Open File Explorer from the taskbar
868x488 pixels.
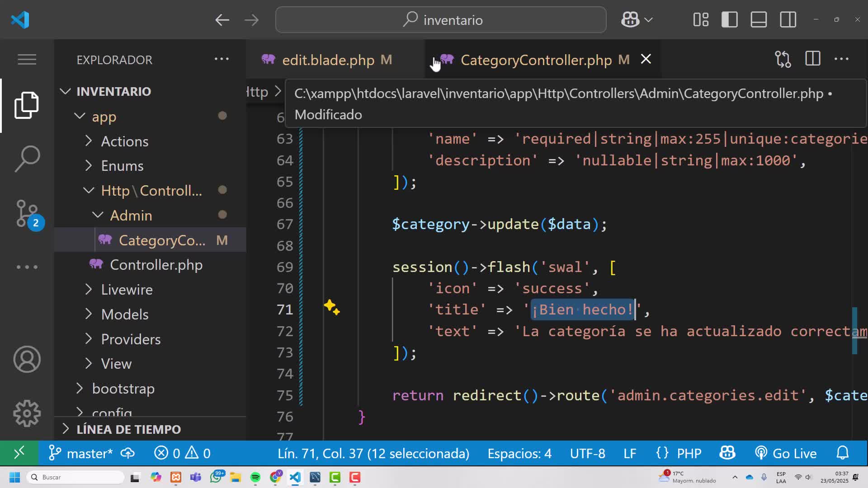tap(235, 477)
